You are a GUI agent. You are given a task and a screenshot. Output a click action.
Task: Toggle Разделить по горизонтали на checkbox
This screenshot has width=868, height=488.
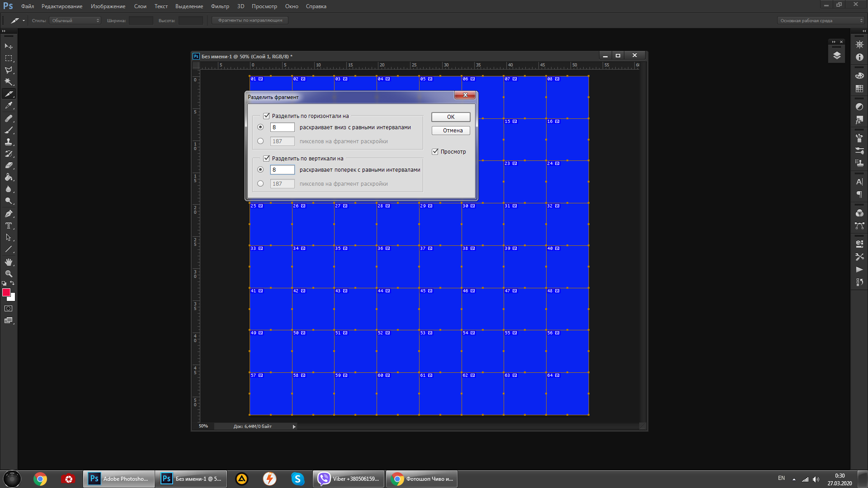coord(267,116)
